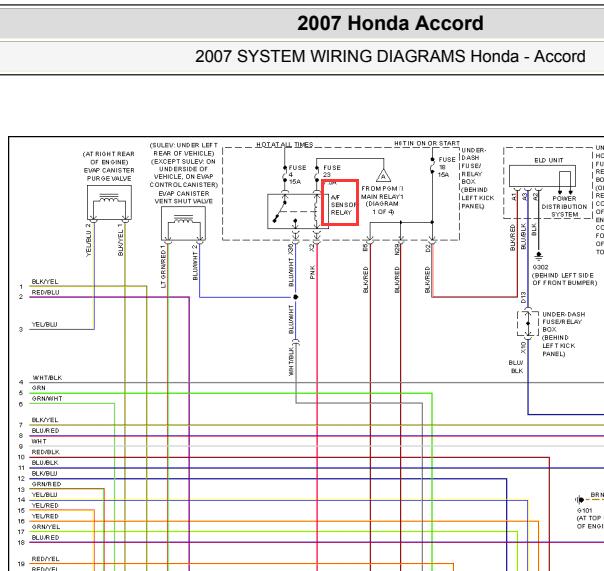The height and width of the screenshot is (571, 604).
Task: Click the "YEL/RED" label on row 15
Action: 45,505
